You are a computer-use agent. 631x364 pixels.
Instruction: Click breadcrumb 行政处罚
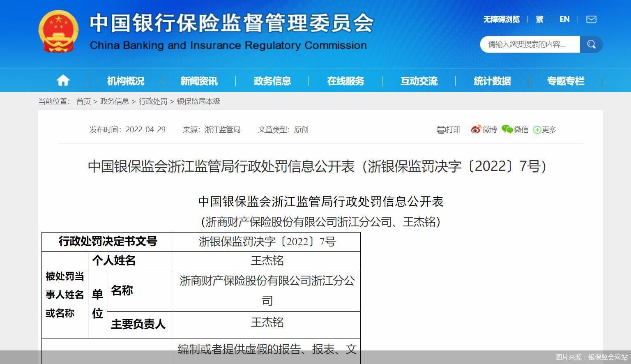[153, 101]
